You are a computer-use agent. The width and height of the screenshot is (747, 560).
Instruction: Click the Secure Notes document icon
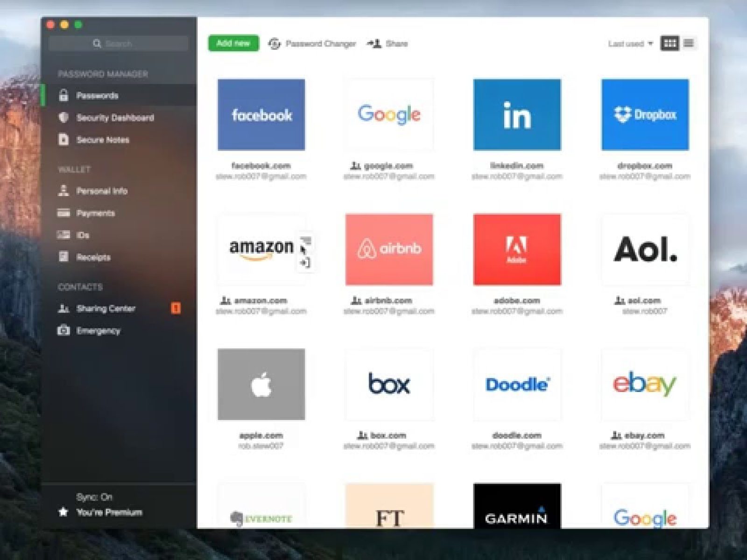pyautogui.click(x=63, y=139)
